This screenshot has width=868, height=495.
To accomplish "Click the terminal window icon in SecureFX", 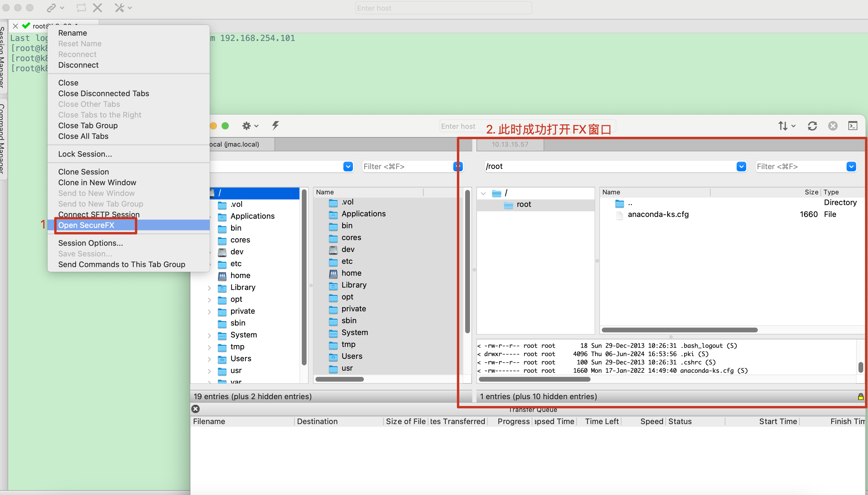I will (852, 126).
